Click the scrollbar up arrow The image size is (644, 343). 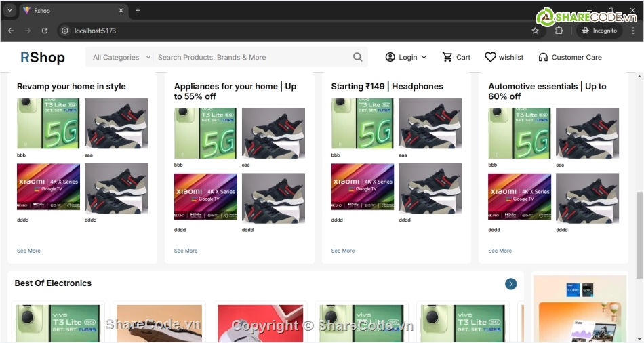pyautogui.click(x=639, y=77)
